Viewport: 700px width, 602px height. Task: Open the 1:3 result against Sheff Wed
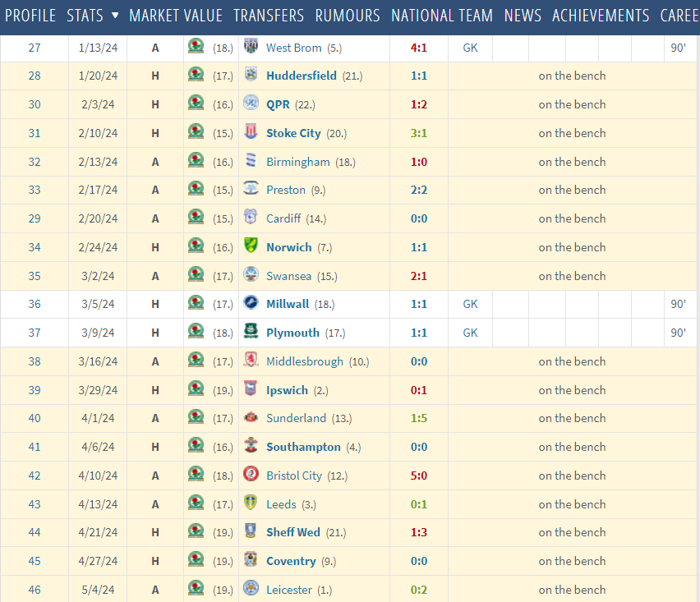[x=419, y=532]
